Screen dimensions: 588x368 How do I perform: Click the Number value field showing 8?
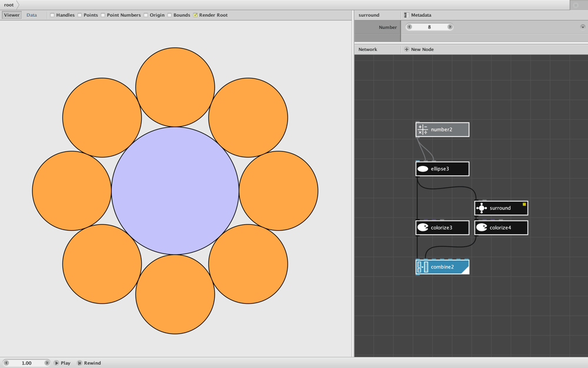(429, 27)
